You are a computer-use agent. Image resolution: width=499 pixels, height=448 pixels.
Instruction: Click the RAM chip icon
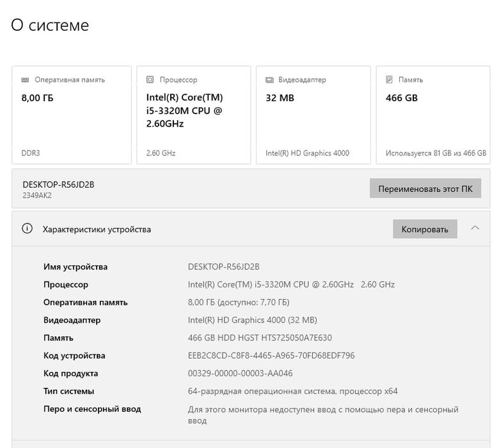point(25,79)
